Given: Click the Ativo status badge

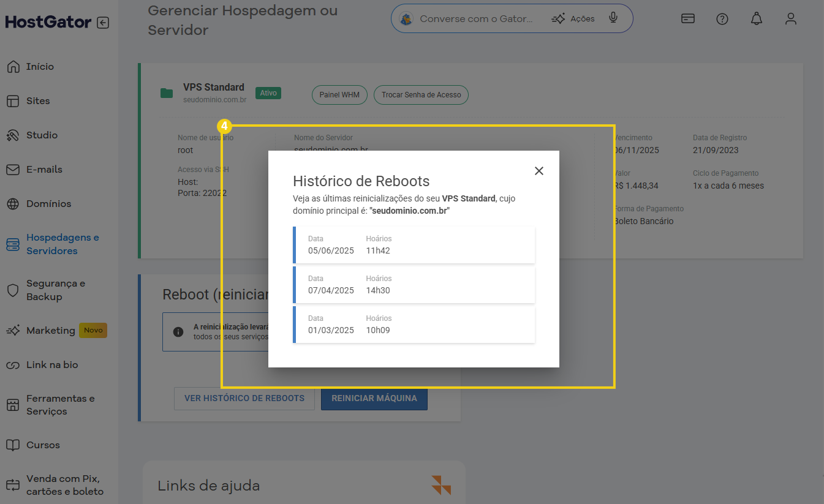Looking at the screenshot, I should point(268,93).
